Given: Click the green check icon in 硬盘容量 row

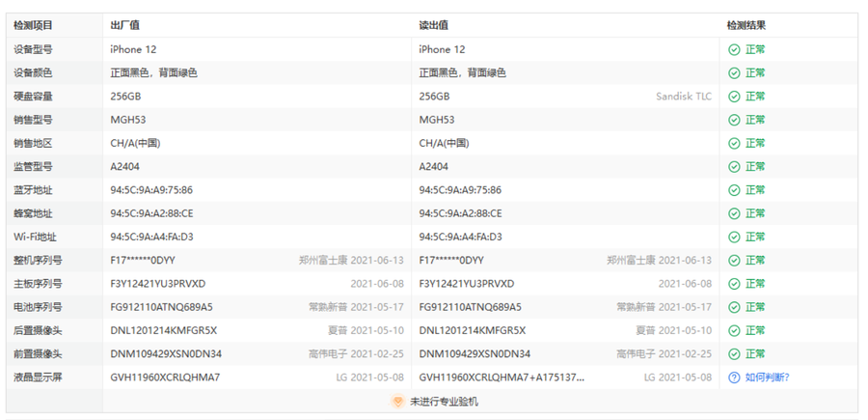Looking at the screenshot, I should tap(734, 97).
